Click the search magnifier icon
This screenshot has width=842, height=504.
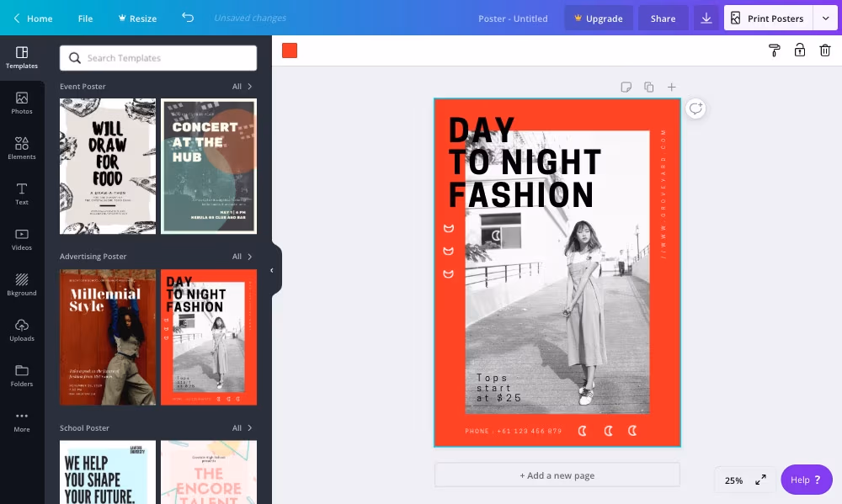pos(75,58)
